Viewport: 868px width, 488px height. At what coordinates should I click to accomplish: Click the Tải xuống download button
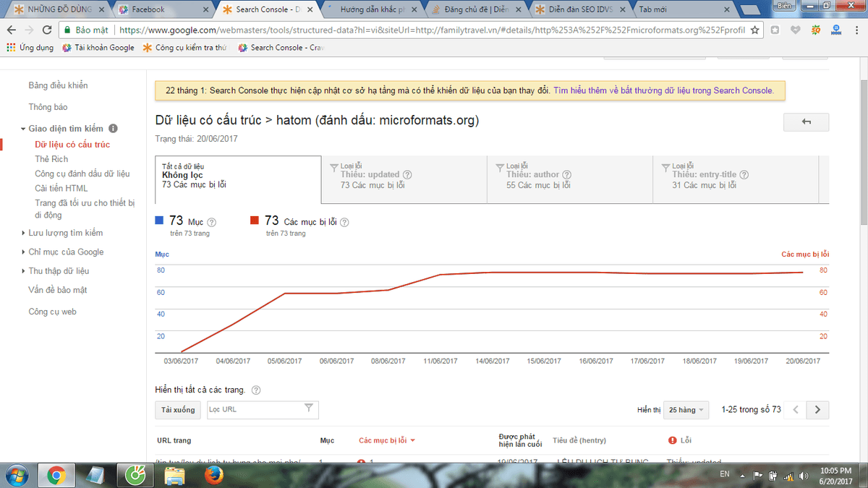178,410
